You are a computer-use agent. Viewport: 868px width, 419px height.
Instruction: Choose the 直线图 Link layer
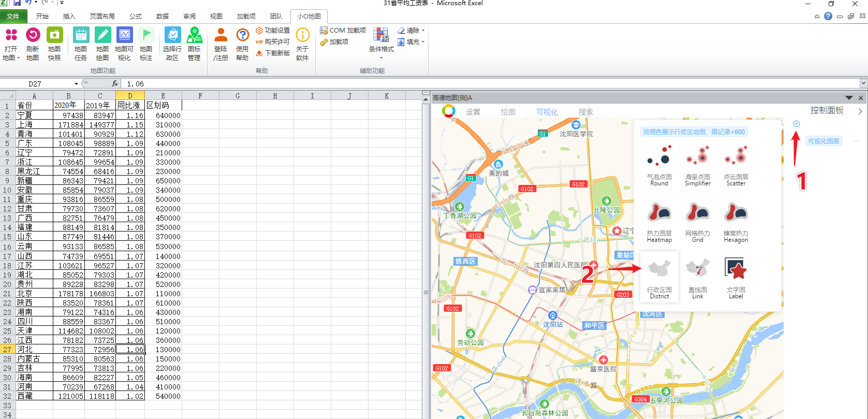coord(698,279)
